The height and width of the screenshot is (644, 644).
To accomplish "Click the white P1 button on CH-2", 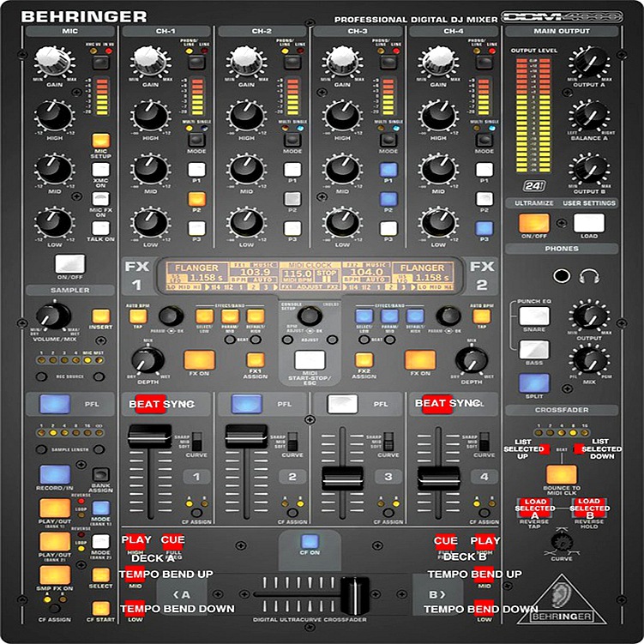I will point(292,169).
